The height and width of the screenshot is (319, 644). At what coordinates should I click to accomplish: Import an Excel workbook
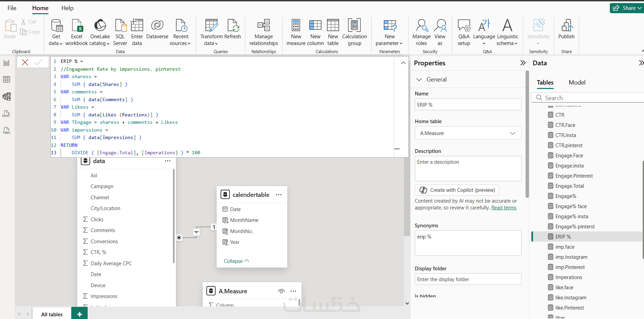77,32
